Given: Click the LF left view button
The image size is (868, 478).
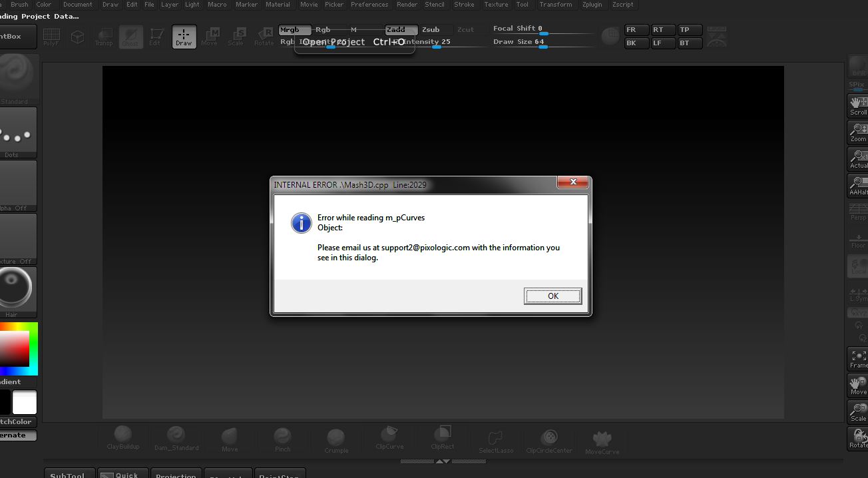Looking at the screenshot, I should (663, 43).
